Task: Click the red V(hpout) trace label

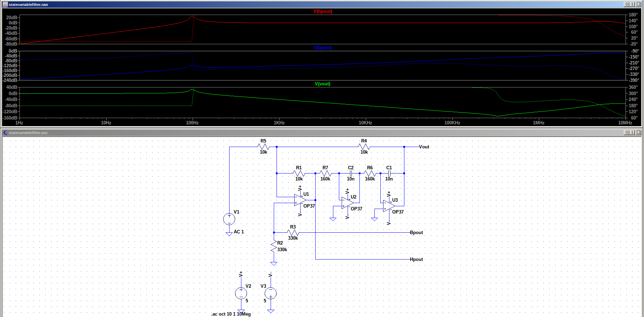Action: tap(323, 11)
